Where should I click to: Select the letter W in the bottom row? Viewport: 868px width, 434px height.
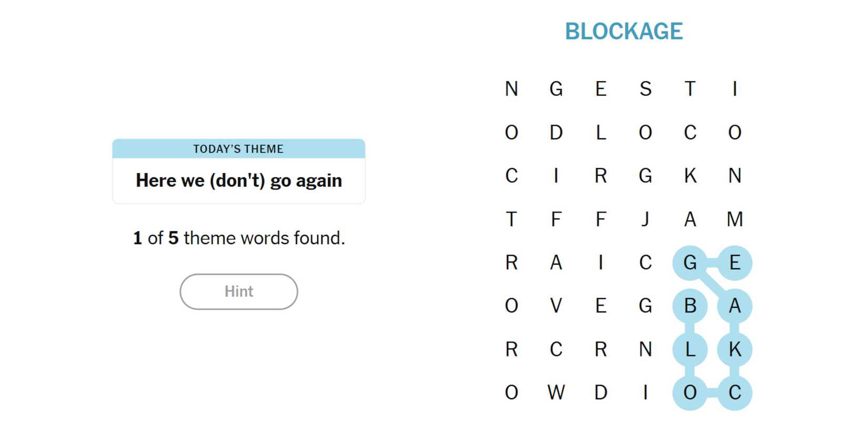point(556,392)
